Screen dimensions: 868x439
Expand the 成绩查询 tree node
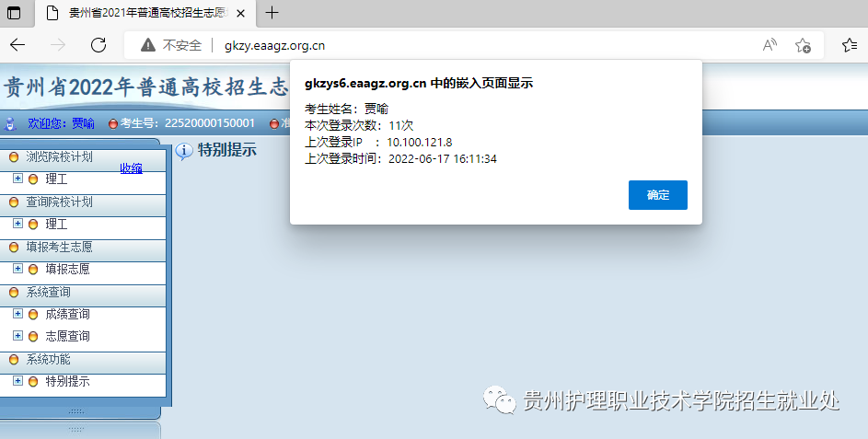17,313
